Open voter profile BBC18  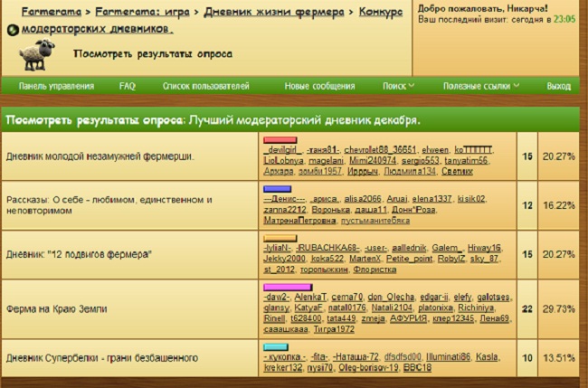417,368
